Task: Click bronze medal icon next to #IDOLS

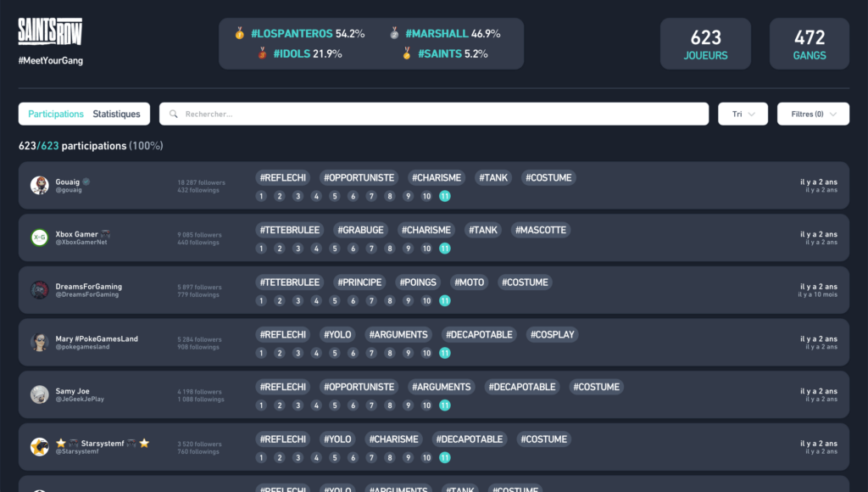Action: (263, 53)
